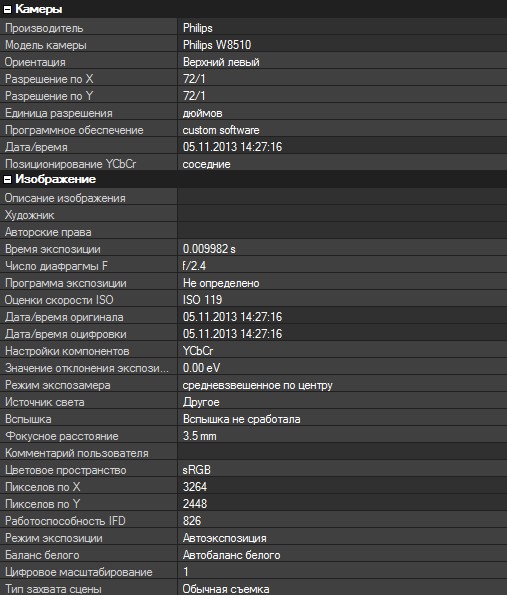
Task: Click the empty Описание изображения field
Action: tap(342, 198)
